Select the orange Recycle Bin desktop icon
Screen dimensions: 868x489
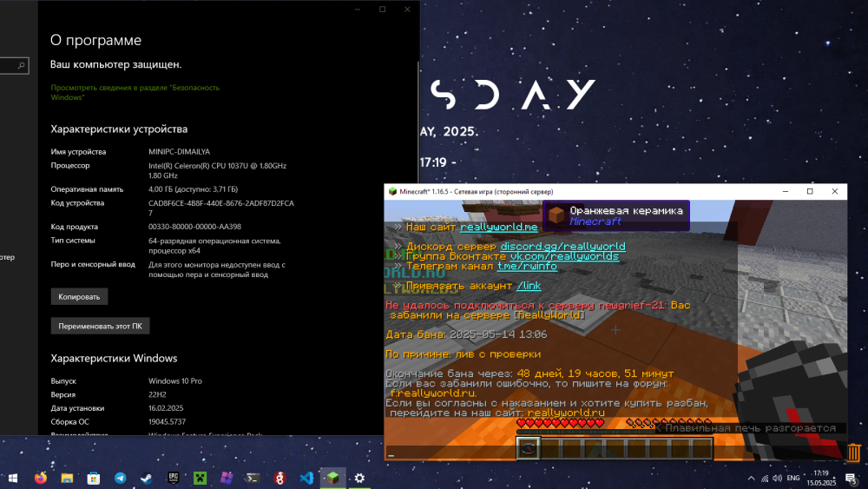click(853, 452)
